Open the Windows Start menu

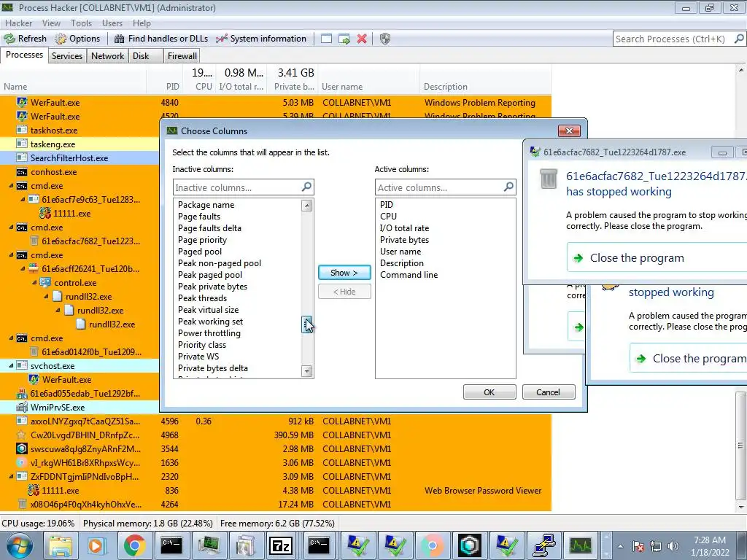[x=18, y=545]
